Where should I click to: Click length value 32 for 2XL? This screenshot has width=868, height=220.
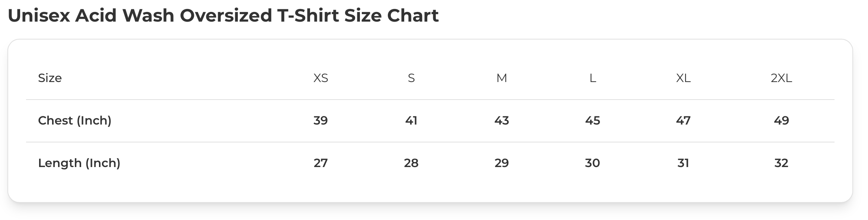pyautogui.click(x=781, y=163)
